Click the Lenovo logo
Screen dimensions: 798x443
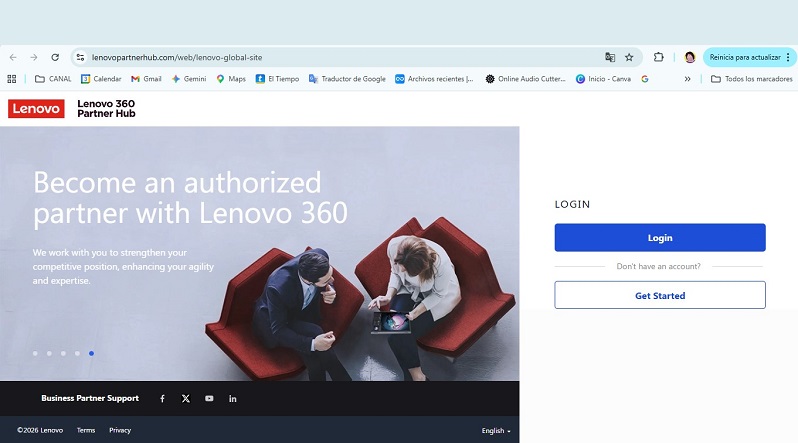coord(36,109)
